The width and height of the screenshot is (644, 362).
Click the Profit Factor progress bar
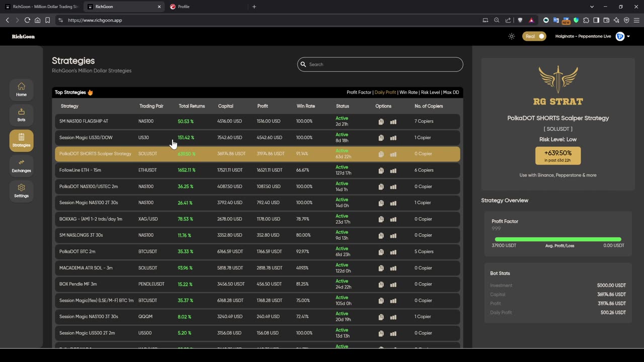click(x=558, y=239)
